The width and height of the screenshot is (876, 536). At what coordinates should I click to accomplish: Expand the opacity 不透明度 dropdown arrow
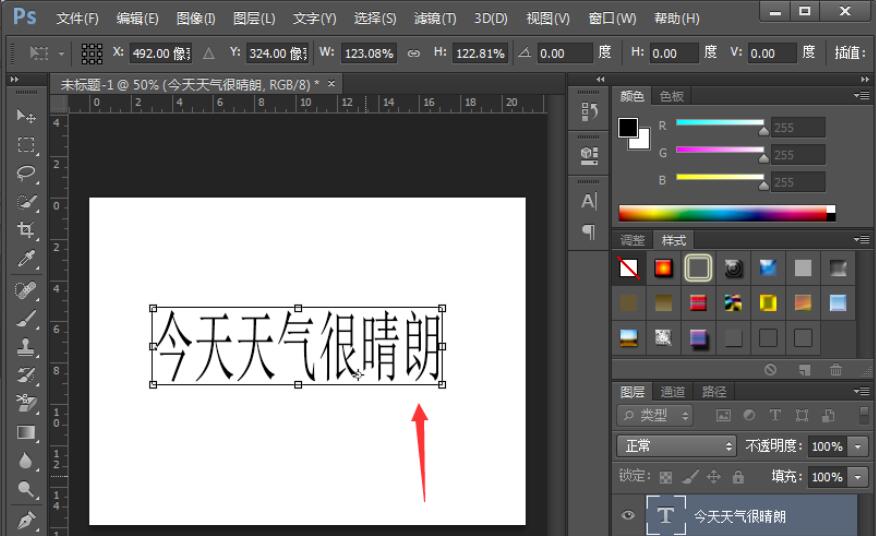click(x=857, y=446)
